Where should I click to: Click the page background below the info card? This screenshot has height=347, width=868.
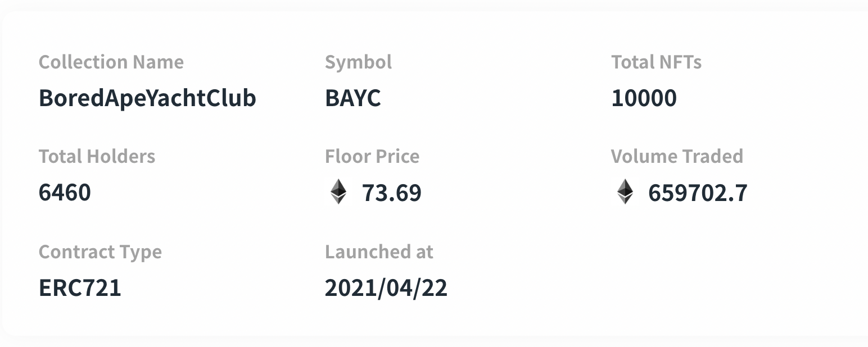pyautogui.click(x=434, y=342)
